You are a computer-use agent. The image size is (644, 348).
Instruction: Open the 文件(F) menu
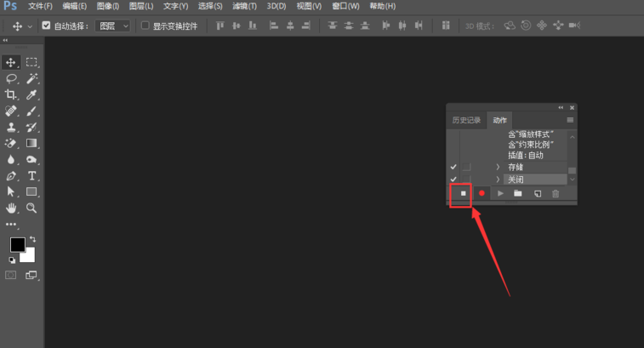(x=40, y=6)
